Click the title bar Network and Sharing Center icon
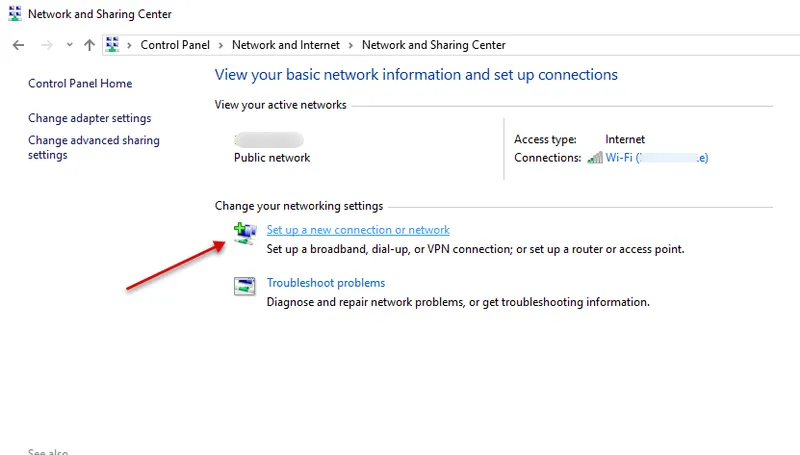 tap(14, 14)
